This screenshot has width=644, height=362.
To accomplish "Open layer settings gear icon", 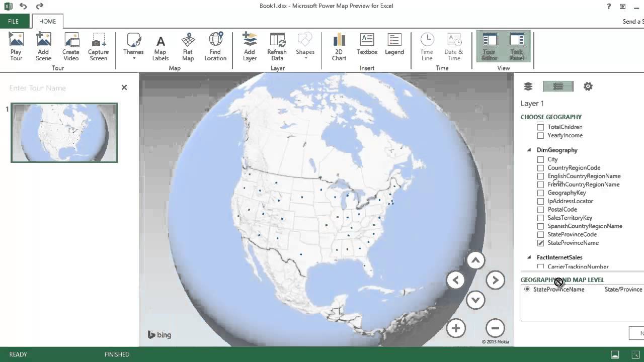I will pyautogui.click(x=588, y=86).
